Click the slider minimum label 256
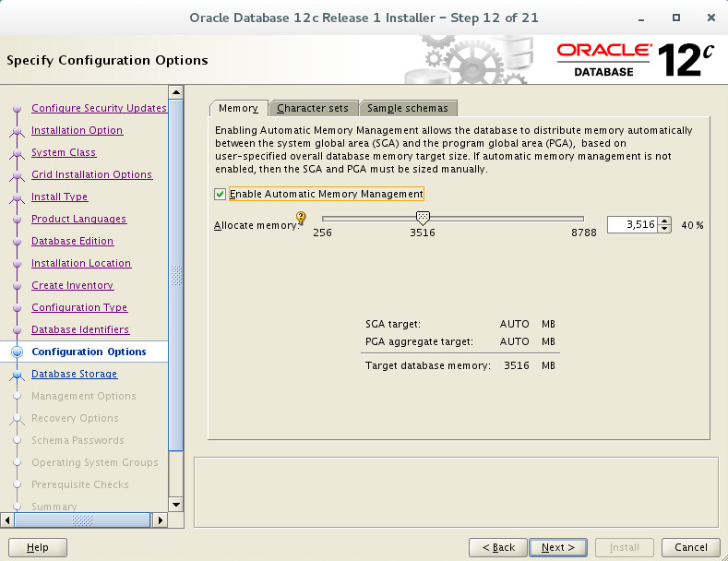Viewport: 728px width, 561px height. (x=322, y=233)
